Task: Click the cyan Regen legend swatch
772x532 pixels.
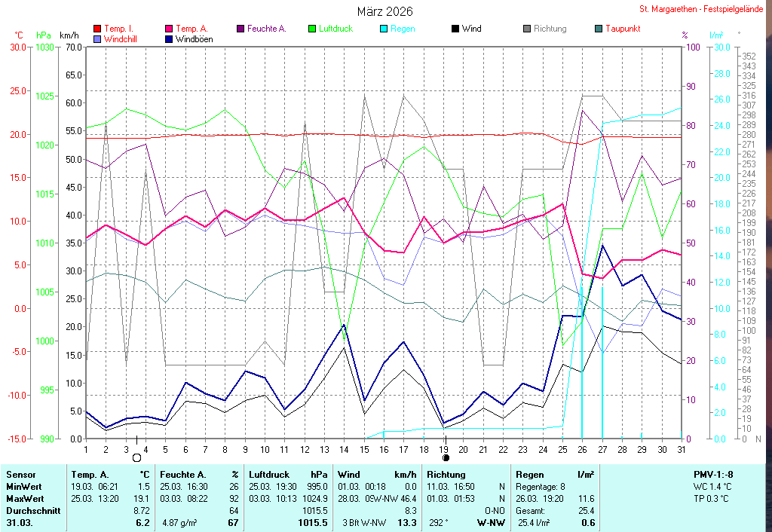Action: coord(384,29)
